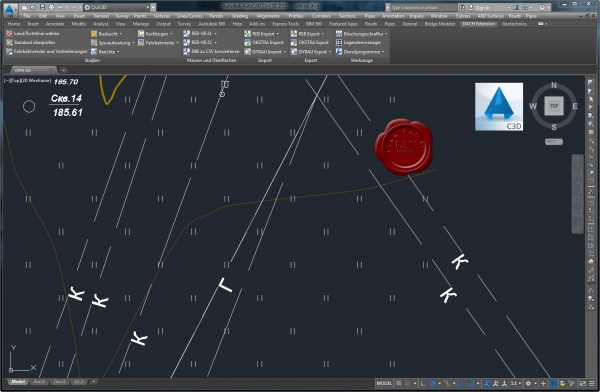Click DBS zu CSV konvertieren tool
Screen dimensions: 600x392
211,51
